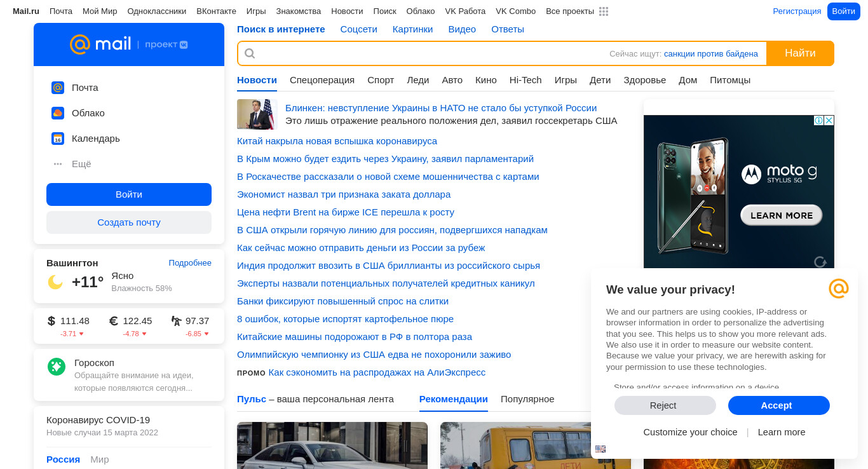Open Китай коронавирус headline
Viewport: 868px width, 469px height.
tap(337, 141)
